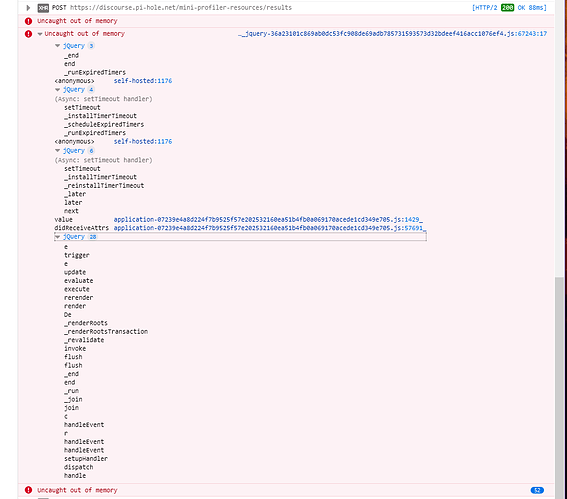
Task: Select the _runExpiredTimers frame under jQuery 3
Action: pos(95,72)
